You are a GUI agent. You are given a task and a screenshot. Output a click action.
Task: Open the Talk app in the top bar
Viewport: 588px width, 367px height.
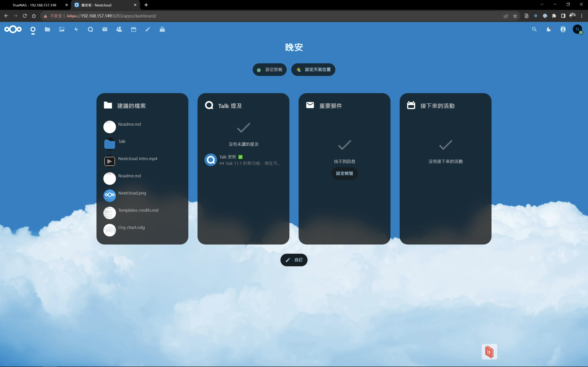coord(90,29)
